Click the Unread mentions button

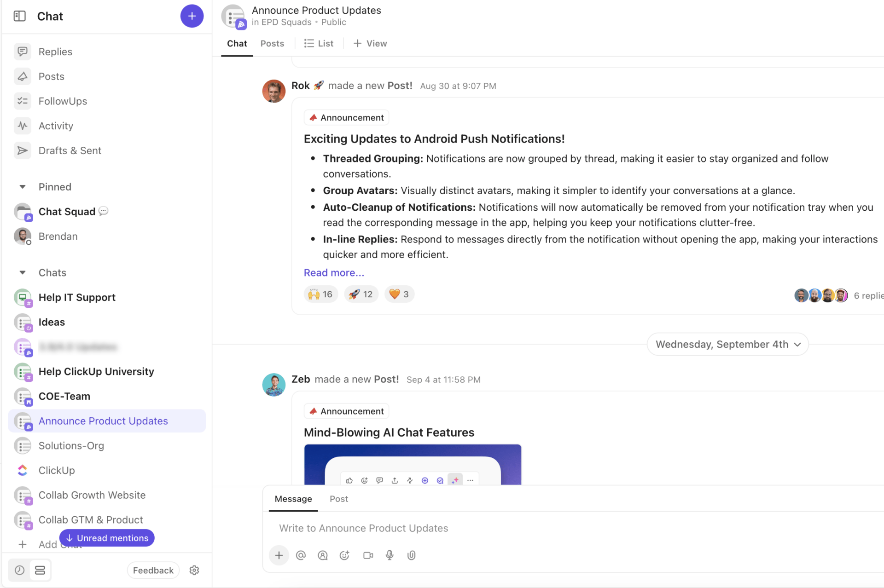106,538
